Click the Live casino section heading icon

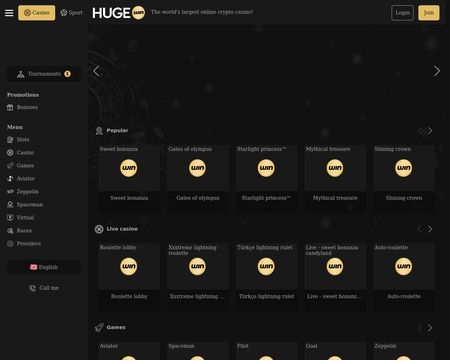pos(99,229)
